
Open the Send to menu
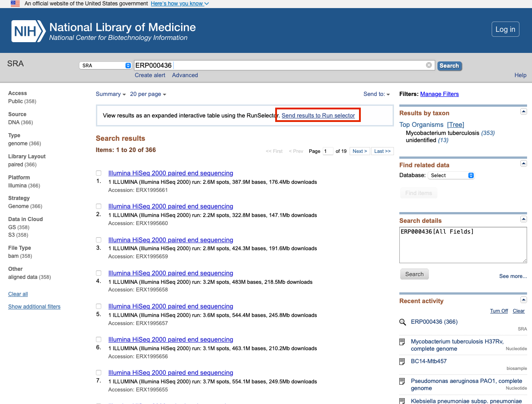tap(376, 94)
